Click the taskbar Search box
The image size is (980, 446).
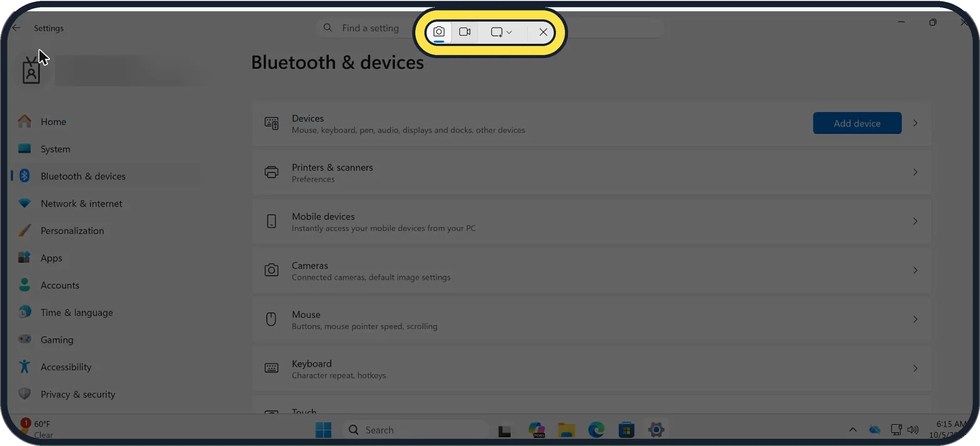(415, 430)
